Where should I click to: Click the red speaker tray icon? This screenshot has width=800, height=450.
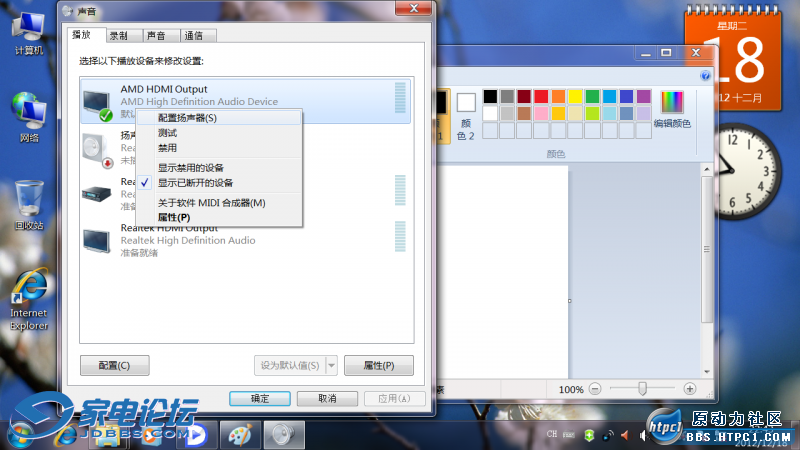click(625, 435)
